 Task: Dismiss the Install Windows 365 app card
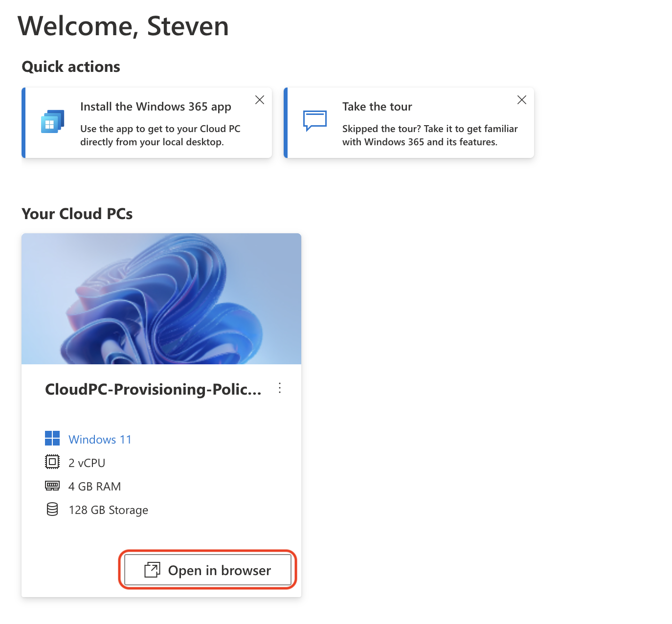click(260, 100)
